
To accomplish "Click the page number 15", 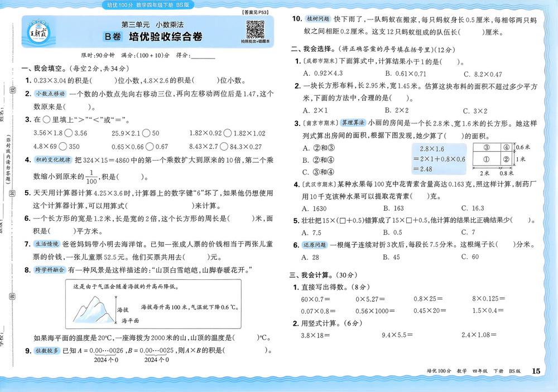I will 536,371.
